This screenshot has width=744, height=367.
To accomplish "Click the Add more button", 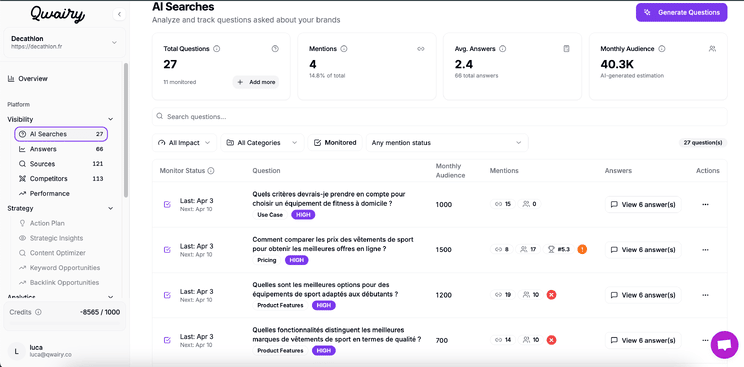I will [x=256, y=82].
